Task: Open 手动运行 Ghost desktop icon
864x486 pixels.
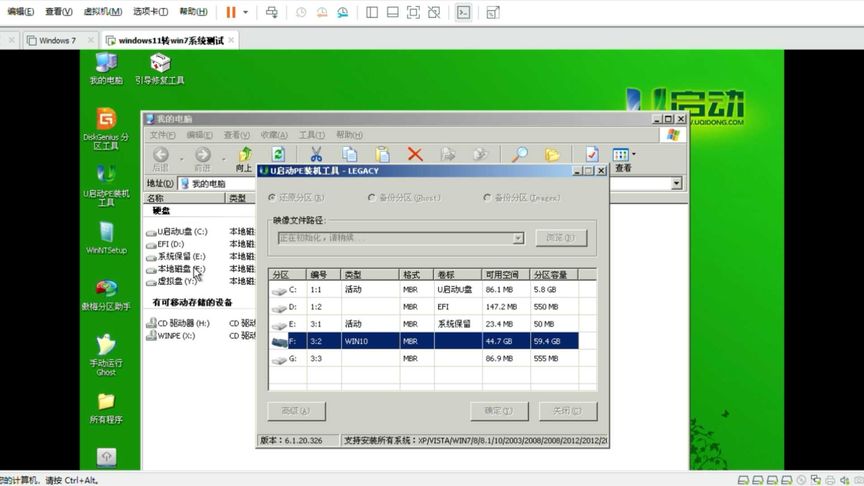Action: 106,355
